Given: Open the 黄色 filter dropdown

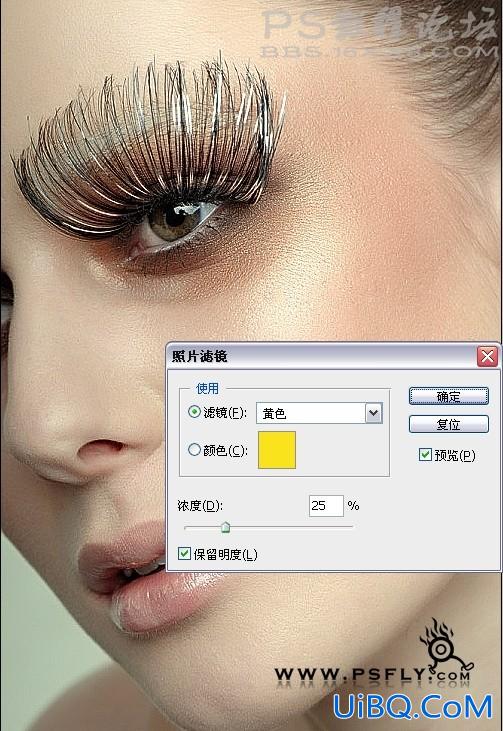Looking at the screenshot, I should (319, 413).
